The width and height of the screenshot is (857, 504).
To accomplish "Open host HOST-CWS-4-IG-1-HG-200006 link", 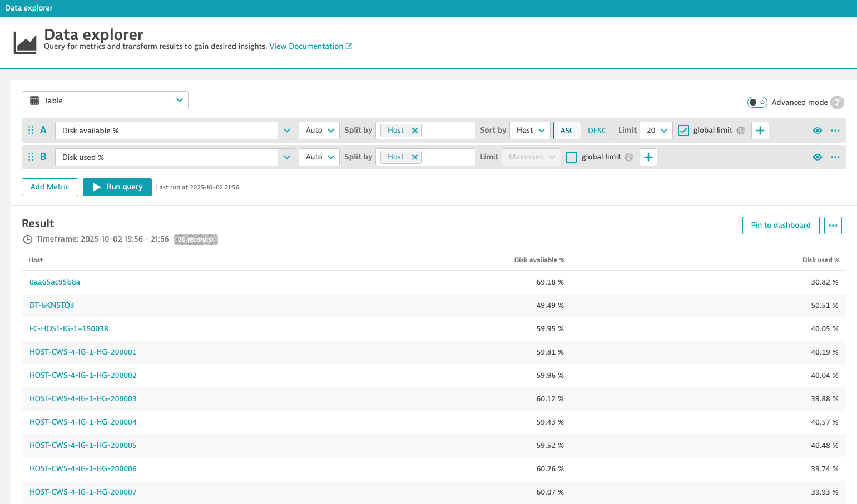I will (83, 469).
